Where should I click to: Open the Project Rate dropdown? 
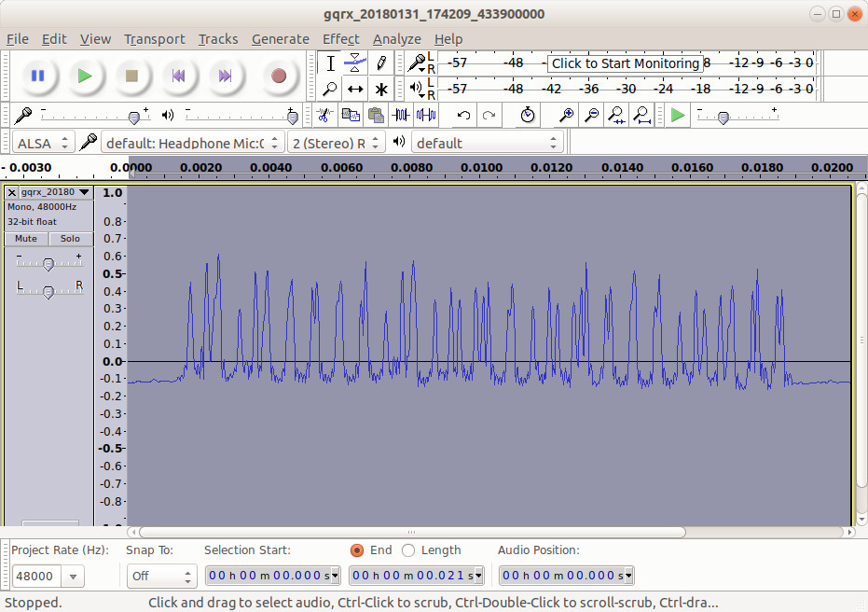pos(73,577)
